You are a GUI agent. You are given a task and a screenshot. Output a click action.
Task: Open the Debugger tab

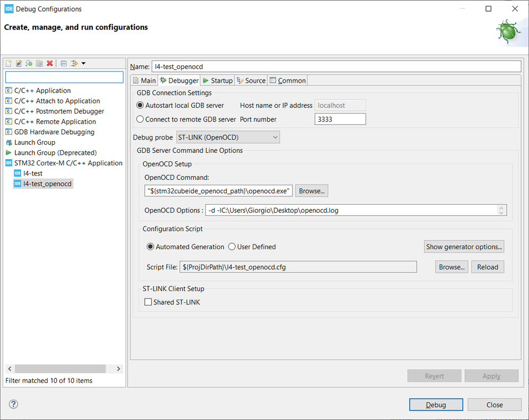coord(180,81)
